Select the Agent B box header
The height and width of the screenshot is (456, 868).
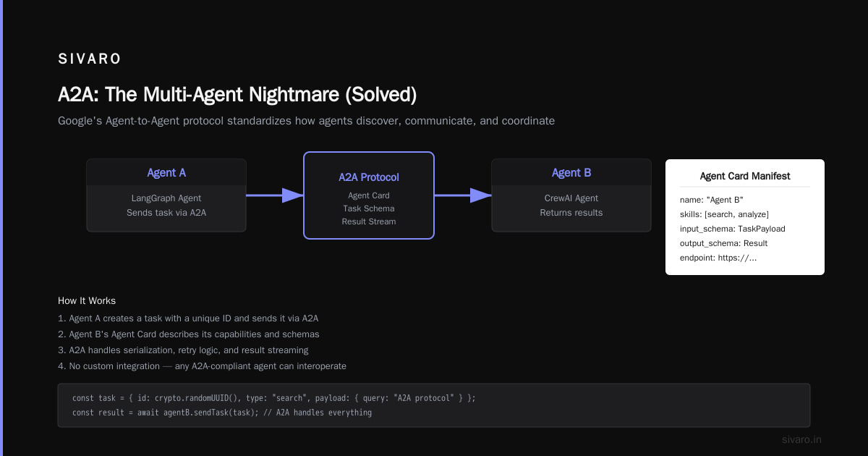pyautogui.click(x=571, y=172)
